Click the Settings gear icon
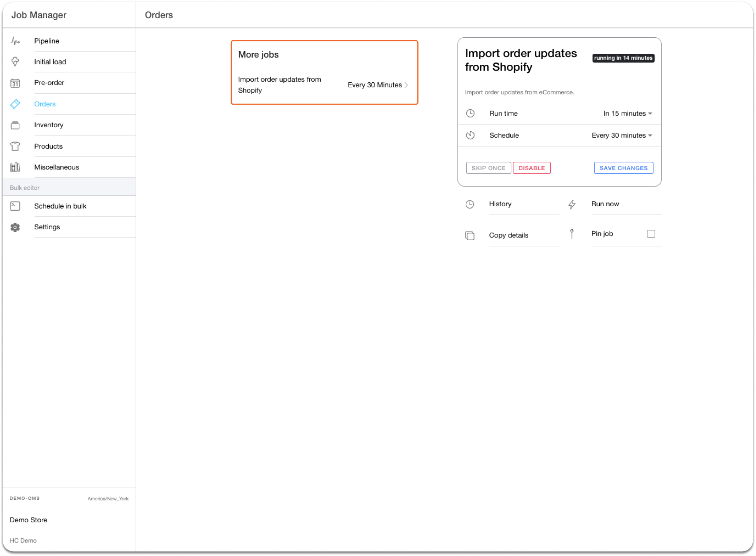This screenshot has height=556, width=756. 15,227
